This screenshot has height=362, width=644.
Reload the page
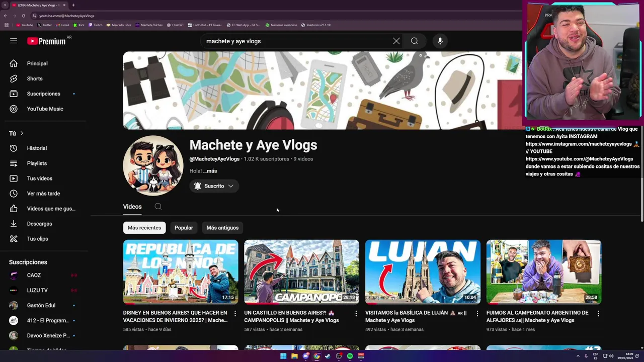tap(23, 16)
